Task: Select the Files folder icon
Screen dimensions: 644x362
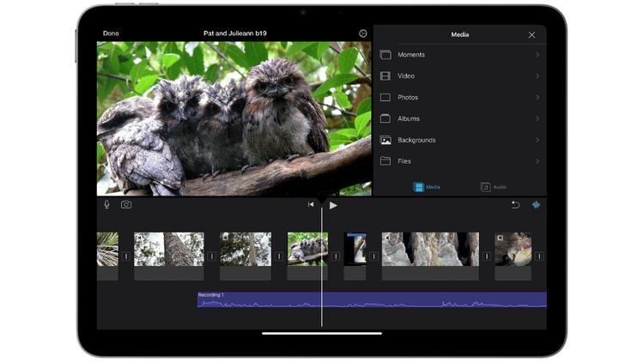Action: [386, 161]
